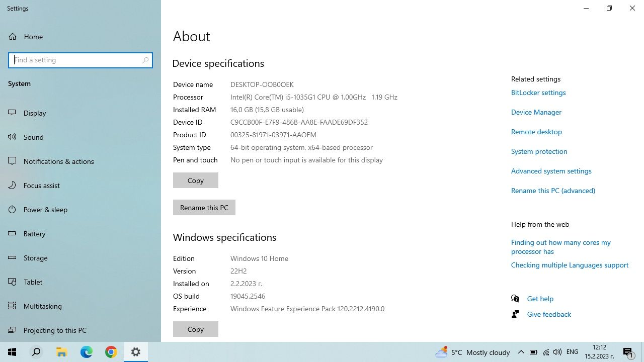This screenshot has height=362, width=644.
Task: Click the Intel Core i5-1035G1 processor value
Action: click(x=314, y=97)
